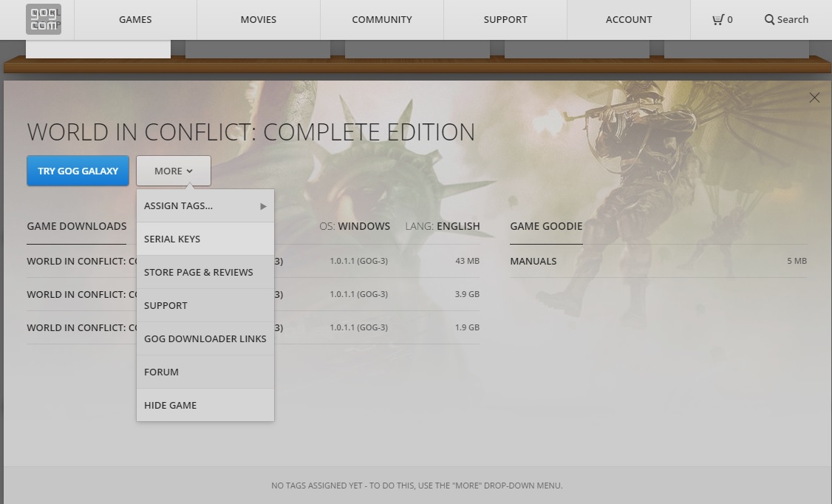The image size is (832, 504).
Task: Open the COMMUNITY navigation menu
Action: pos(382,20)
